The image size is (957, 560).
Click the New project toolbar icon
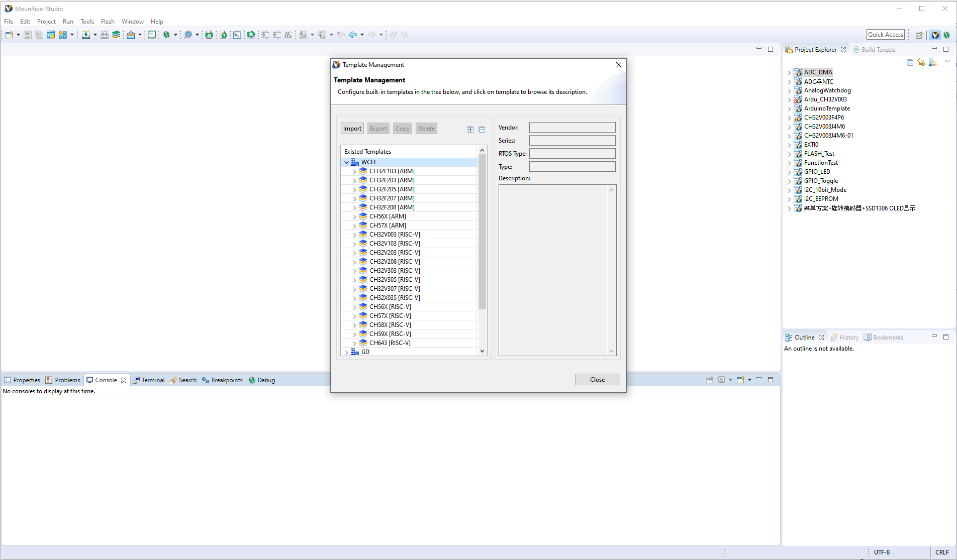point(9,35)
